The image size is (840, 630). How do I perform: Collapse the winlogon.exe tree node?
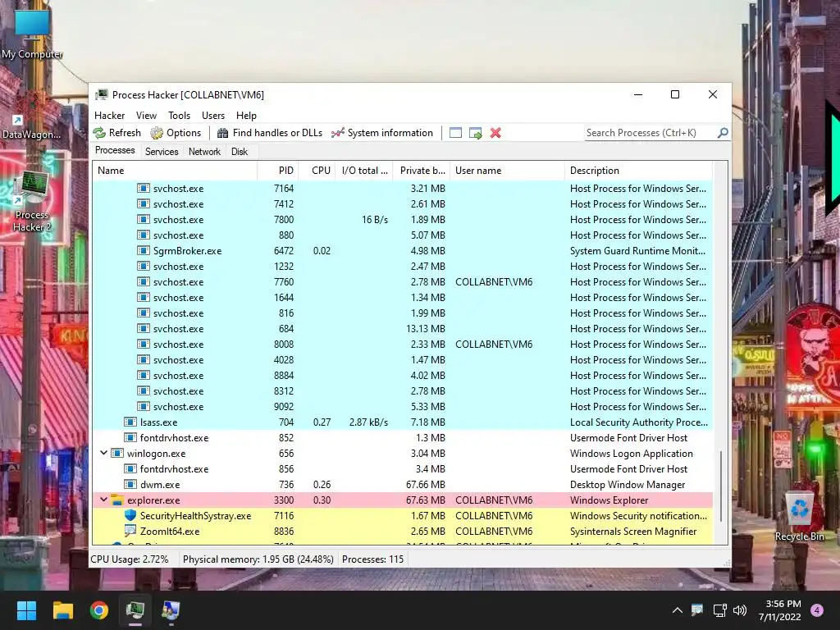pyautogui.click(x=103, y=453)
